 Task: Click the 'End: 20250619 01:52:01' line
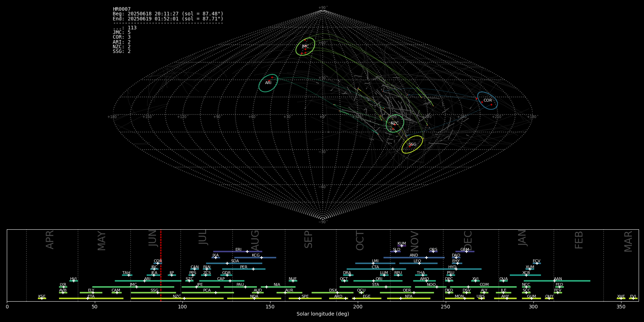168,19
